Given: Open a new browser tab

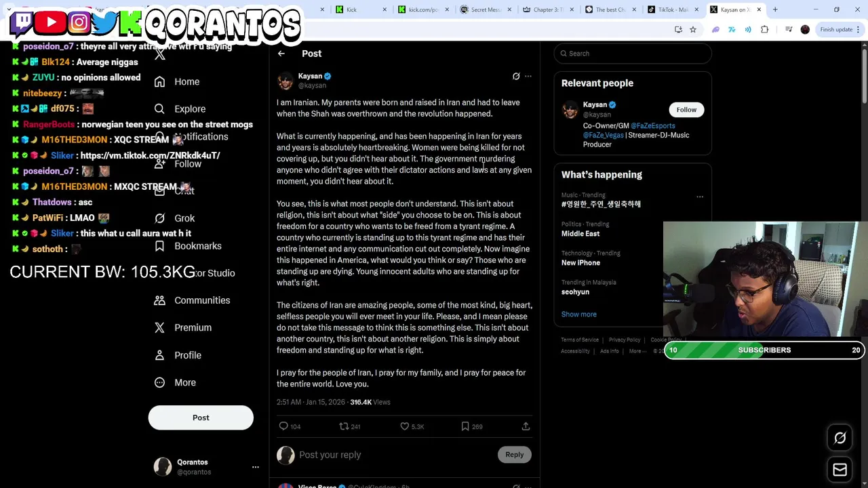Looking at the screenshot, I should click(x=775, y=9).
